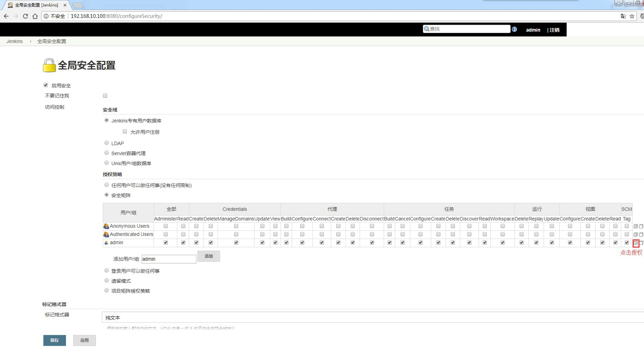Screen dimensions: 644x347
Task: Click the 查找 search box
Action: pos(467,29)
